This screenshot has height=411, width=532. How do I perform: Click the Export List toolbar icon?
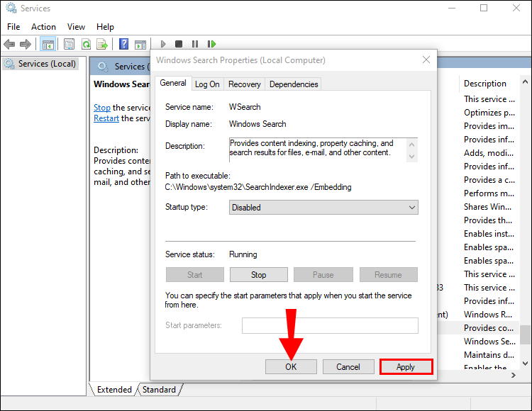(x=101, y=44)
